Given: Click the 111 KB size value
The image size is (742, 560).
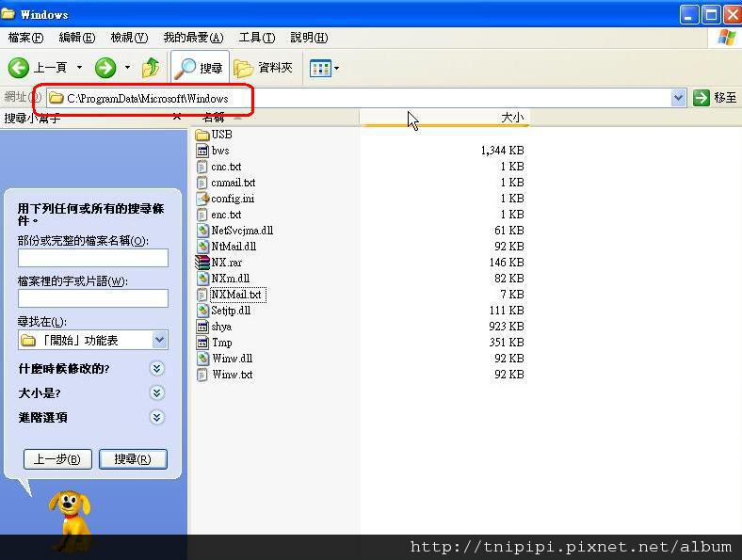Looking at the screenshot, I should coord(507,311).
